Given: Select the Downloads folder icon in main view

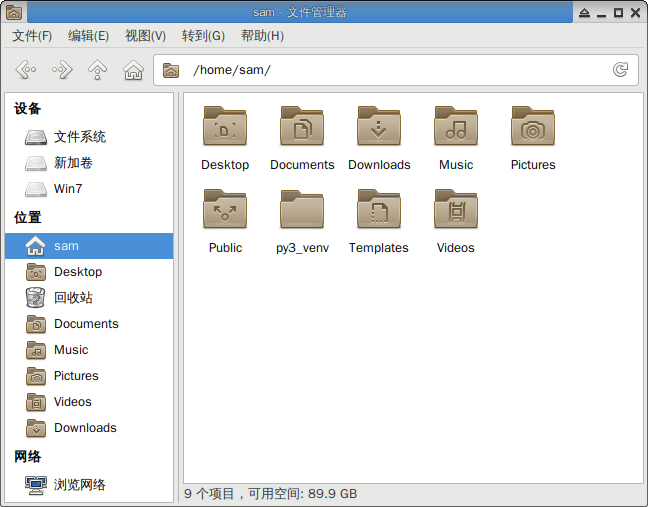Looking at the screenshot, I should [379, 127].
